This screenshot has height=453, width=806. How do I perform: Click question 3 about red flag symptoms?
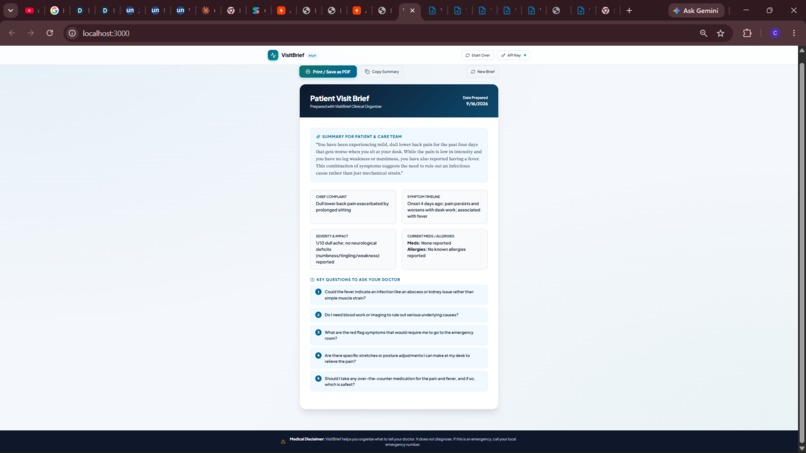399,335
